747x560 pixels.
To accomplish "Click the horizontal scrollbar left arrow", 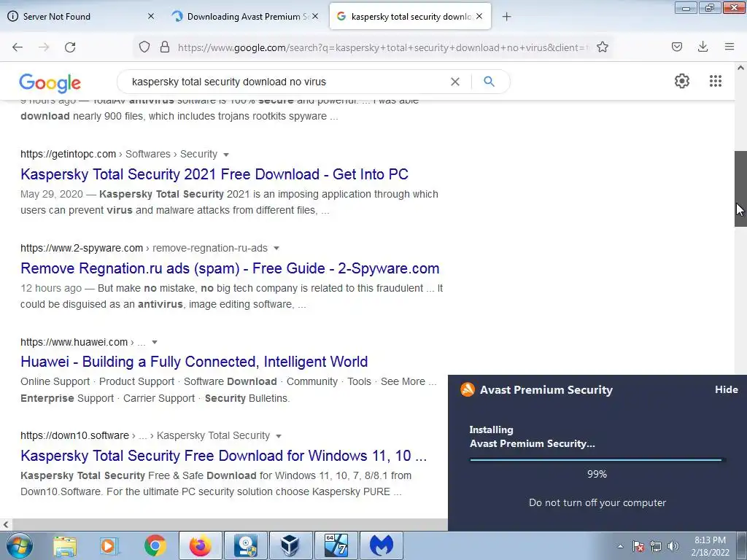I will 6,525.
